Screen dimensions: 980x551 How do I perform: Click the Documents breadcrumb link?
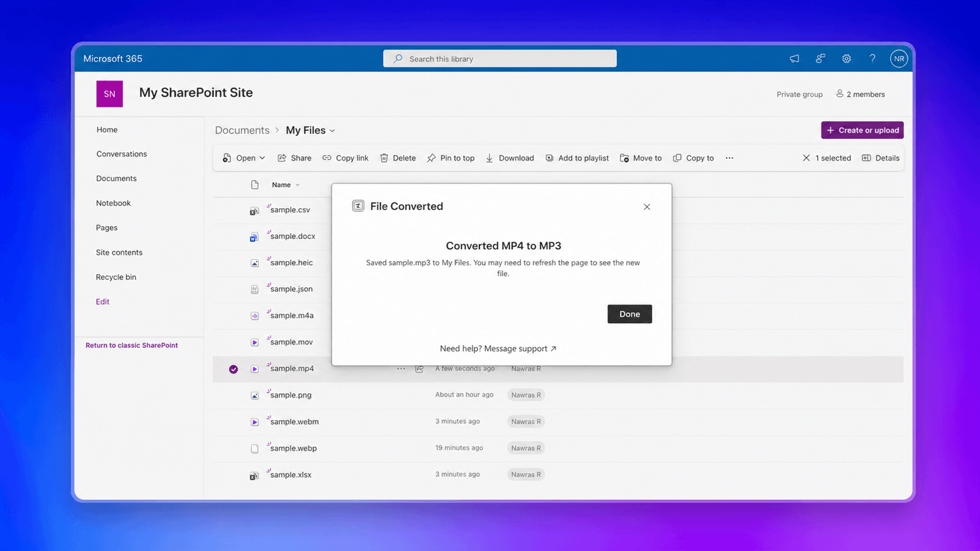coord(242,131)
